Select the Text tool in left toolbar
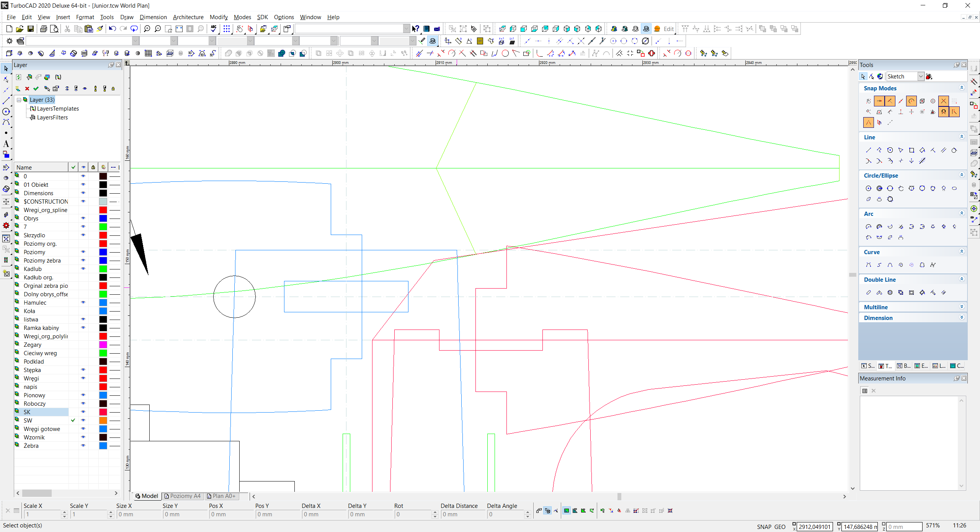 point(6,144)
